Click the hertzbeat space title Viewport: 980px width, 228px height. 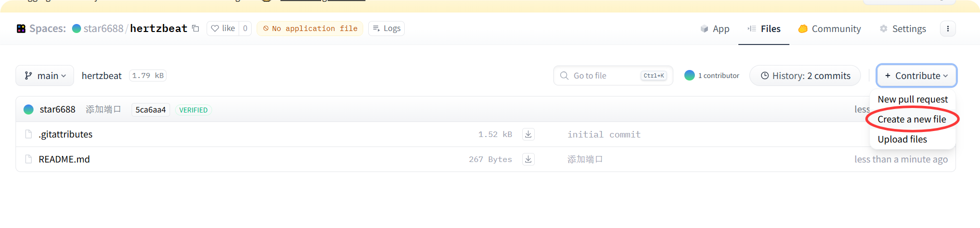click(159, 28)
